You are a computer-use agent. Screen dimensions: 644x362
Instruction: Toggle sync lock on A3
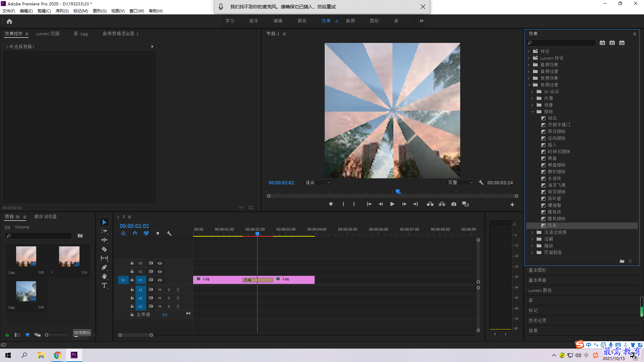pyautogui.click(x=151, y=306)
